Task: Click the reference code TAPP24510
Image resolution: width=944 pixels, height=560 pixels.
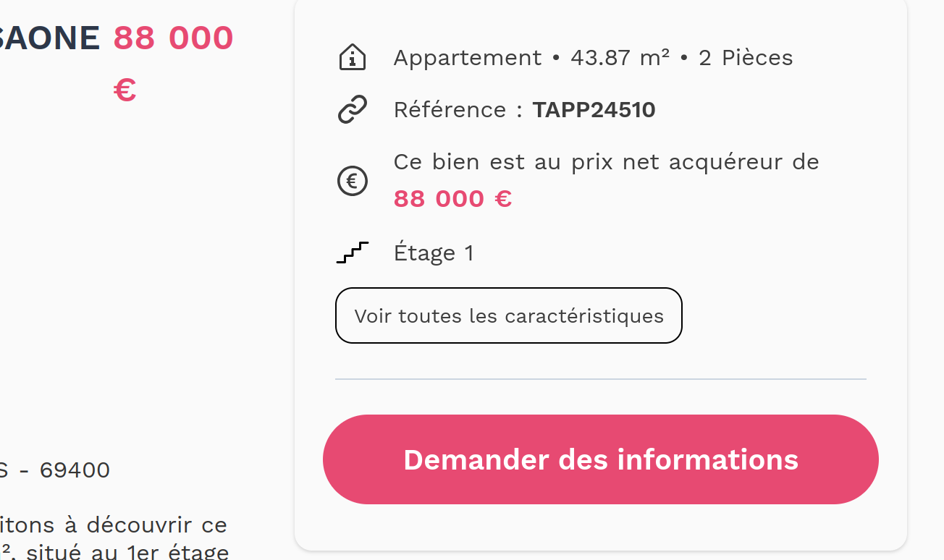Action: tap(594, 110)
